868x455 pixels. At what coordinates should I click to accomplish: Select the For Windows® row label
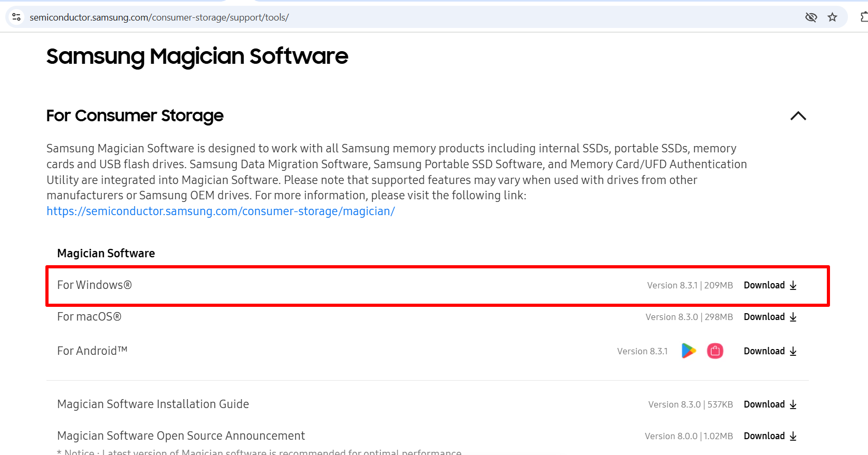coord(94,285)
